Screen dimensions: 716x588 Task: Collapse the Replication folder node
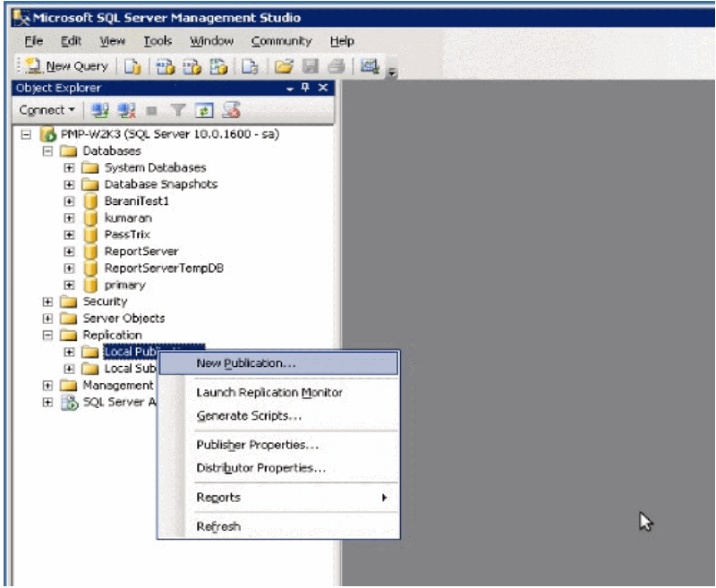tap(47, 335)
